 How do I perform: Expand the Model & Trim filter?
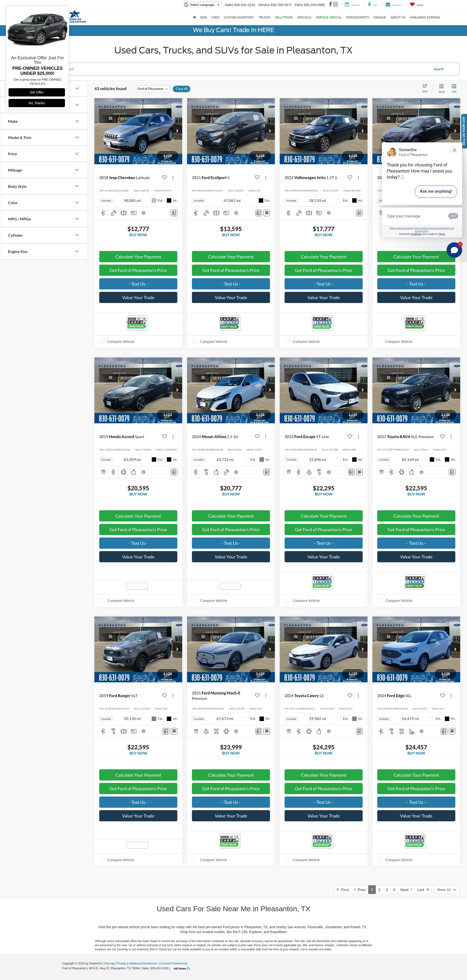[44, 138]
